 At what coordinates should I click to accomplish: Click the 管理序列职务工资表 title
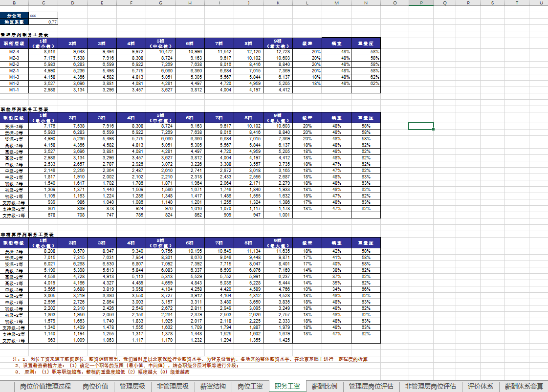click(x=24, y=35)
